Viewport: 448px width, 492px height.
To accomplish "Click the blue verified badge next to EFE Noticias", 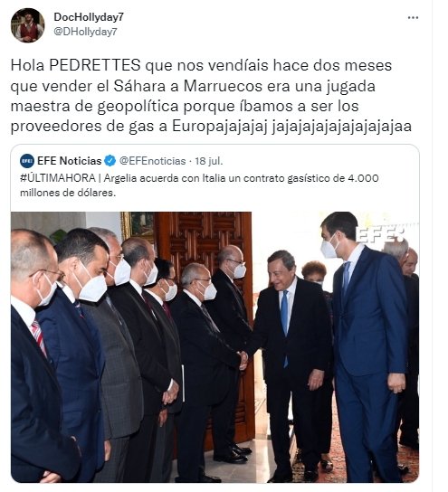I will [x=110, y=161].
